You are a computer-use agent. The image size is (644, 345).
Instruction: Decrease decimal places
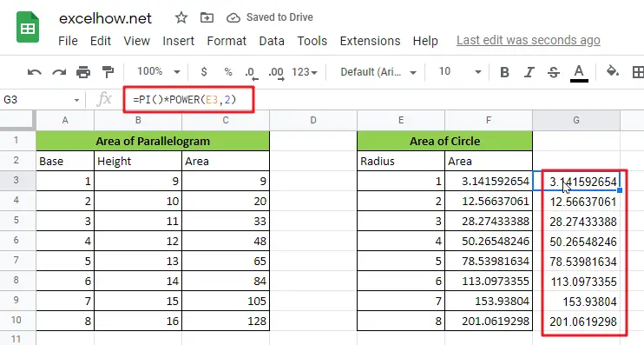pos(252,73)
